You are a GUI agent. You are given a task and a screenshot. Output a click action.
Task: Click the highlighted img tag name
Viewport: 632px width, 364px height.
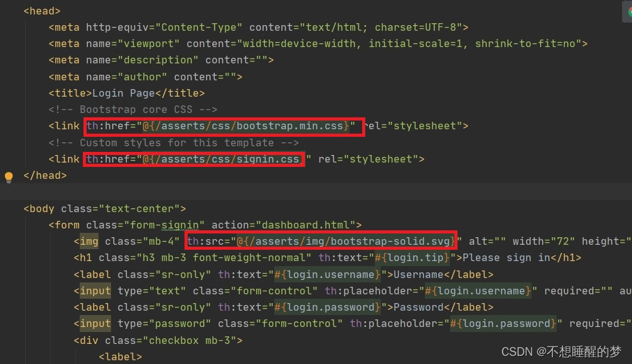89,242
